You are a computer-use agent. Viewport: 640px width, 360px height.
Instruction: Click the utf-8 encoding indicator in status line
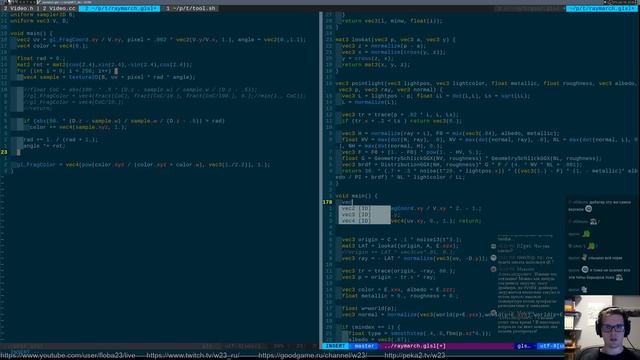coord(551,346)
